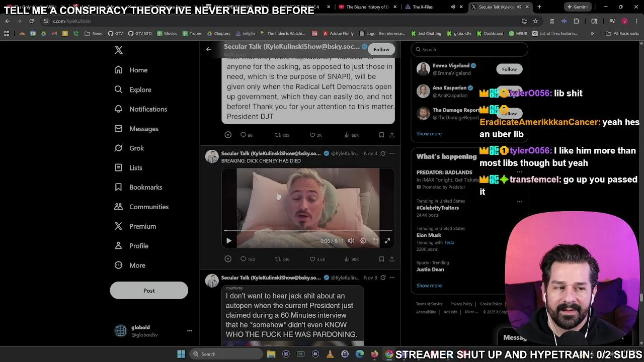
Task: Open the Movies bookmark
Action: (167, 33)
